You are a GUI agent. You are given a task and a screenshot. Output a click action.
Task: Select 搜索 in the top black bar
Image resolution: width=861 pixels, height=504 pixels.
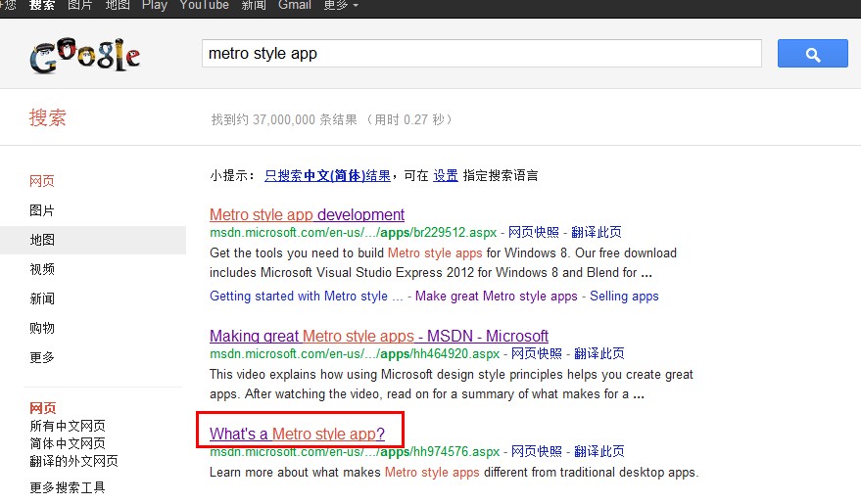point(42,6)
